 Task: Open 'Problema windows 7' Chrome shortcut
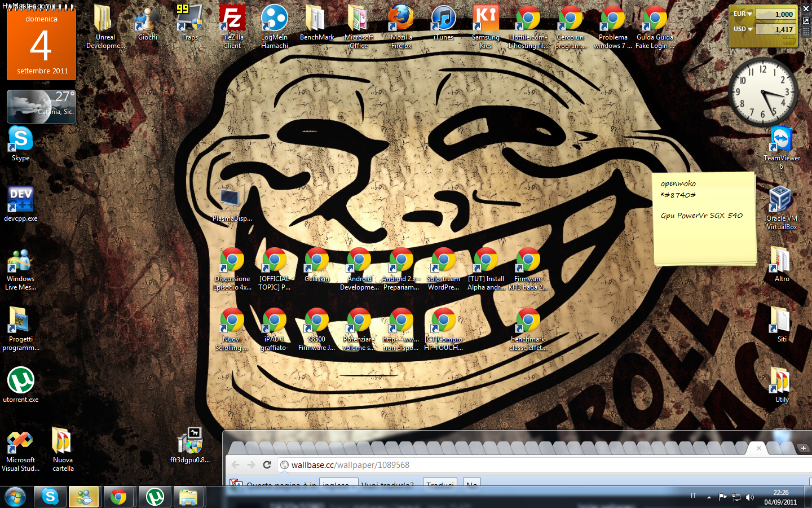612,27
